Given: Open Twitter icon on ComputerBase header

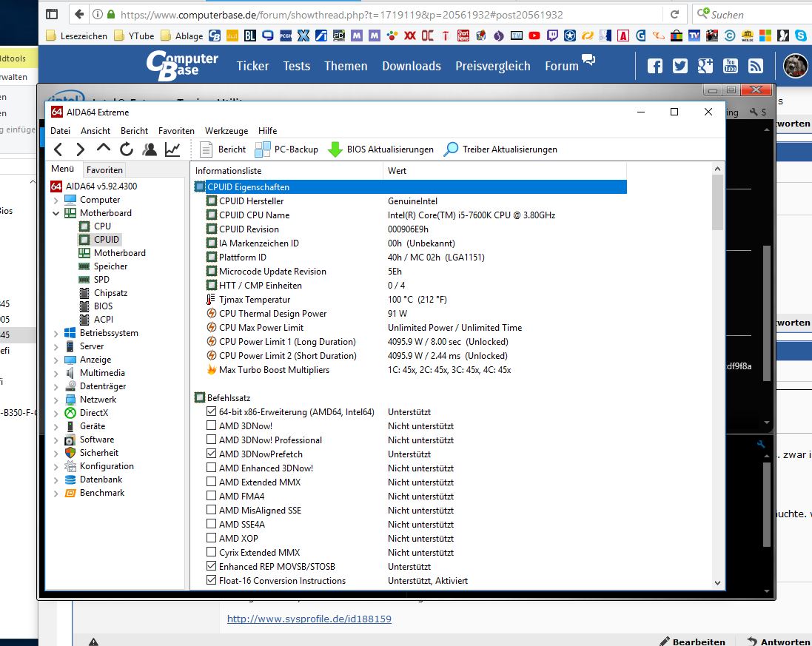Looking at the screenshot, I should coord(680,66).
